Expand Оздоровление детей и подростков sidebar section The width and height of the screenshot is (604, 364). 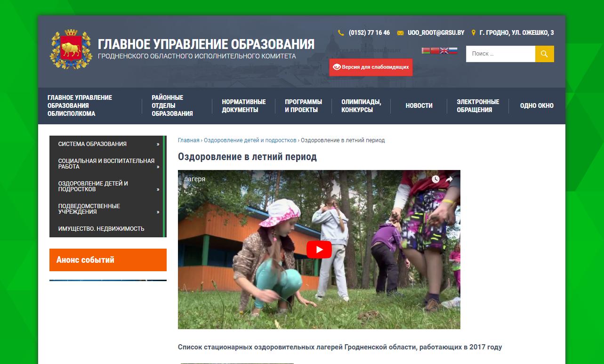[107, 186]
